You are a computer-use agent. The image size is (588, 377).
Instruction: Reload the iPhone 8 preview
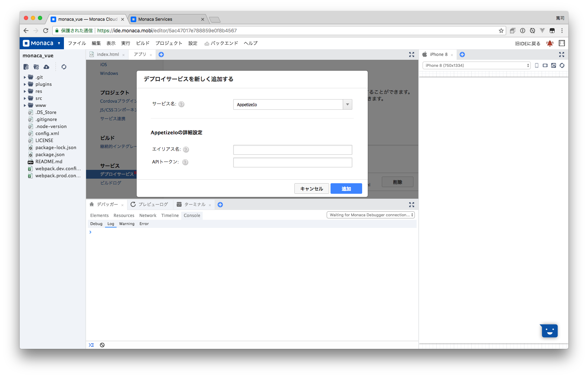pos(562,65)
